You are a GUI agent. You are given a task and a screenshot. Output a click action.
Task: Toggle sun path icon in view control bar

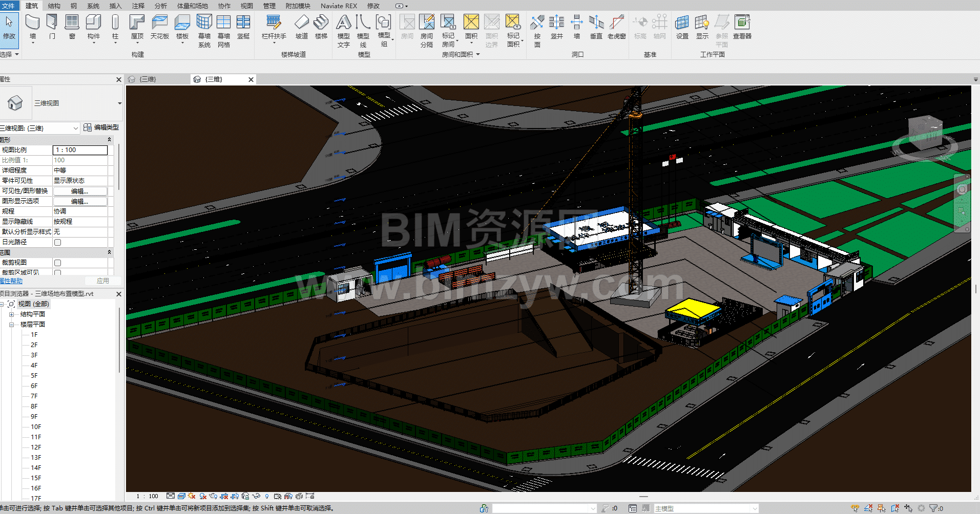[192, 496]
